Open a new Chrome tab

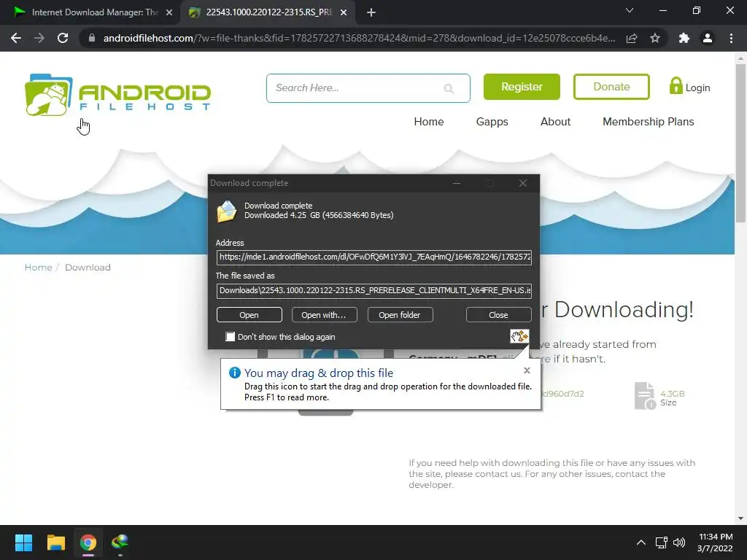[371, 12]
